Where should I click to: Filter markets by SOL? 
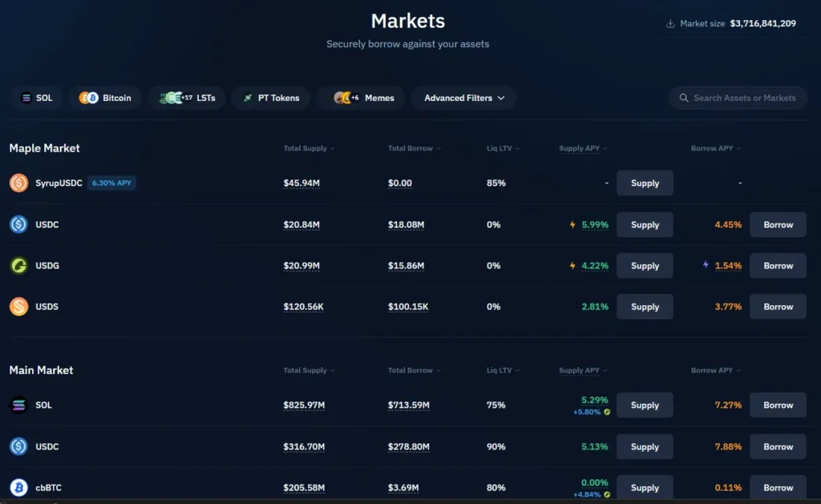coord(37,98)
